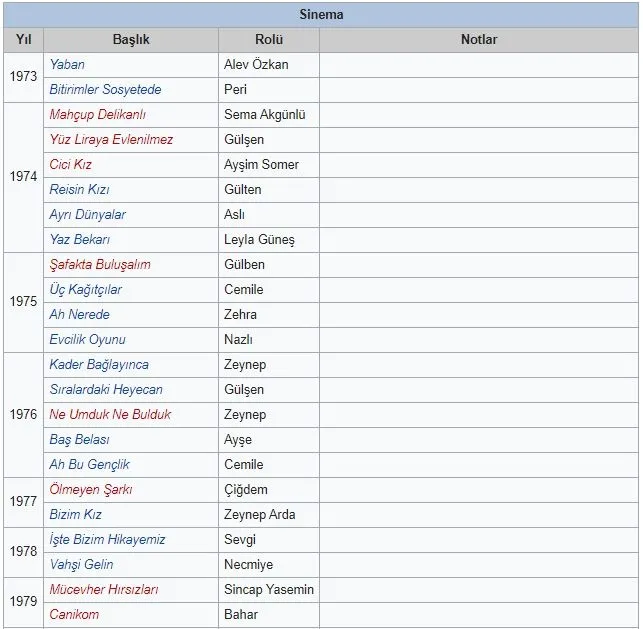Select the Vahşi Gelin link
The height and width of the screenshot is (629, 643).
coord(82,565)
